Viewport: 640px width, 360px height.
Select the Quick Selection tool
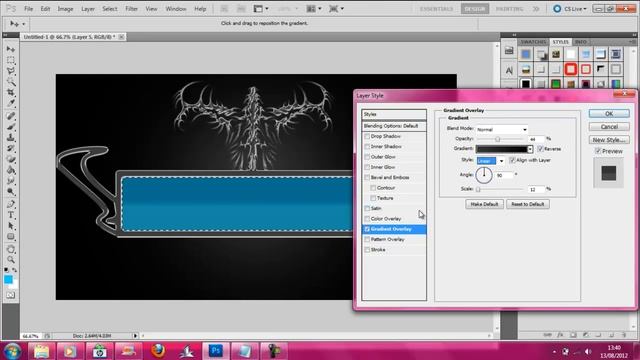[11, 82]
